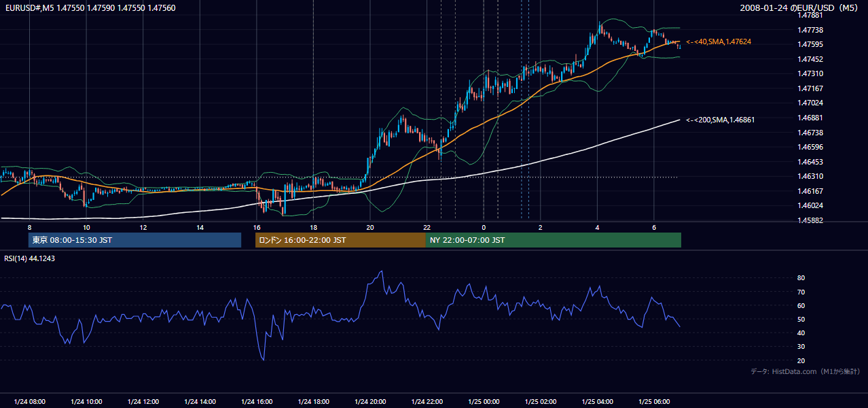Click the 1/24 12:00 time label

pos(143,402)
